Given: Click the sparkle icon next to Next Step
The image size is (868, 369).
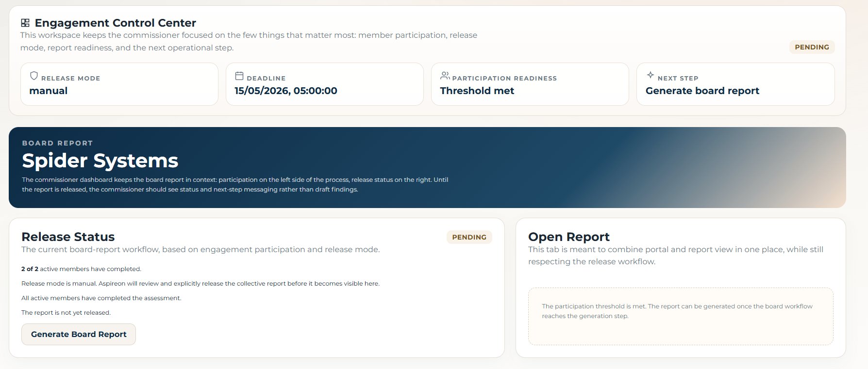Looking at the screenshot, I should click(x=651, y=75).
